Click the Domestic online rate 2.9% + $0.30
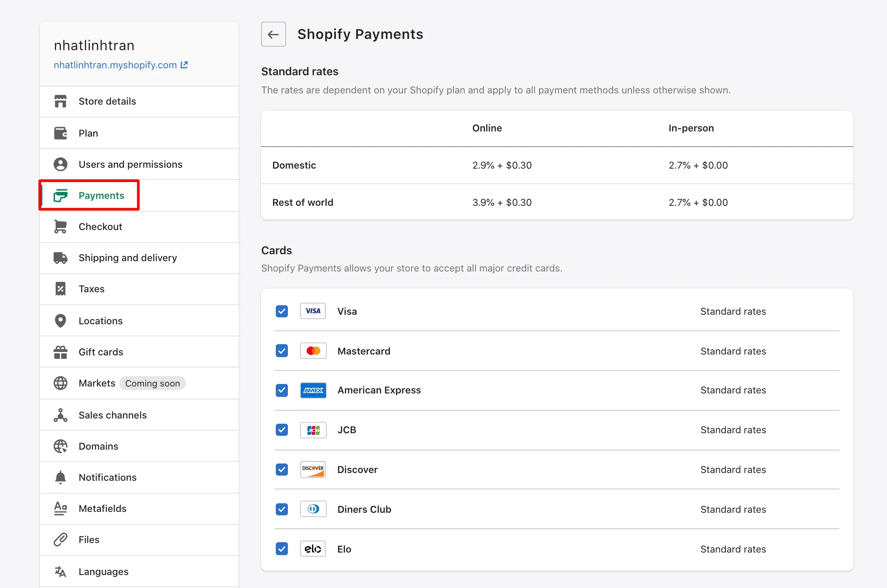 point(502,165)
